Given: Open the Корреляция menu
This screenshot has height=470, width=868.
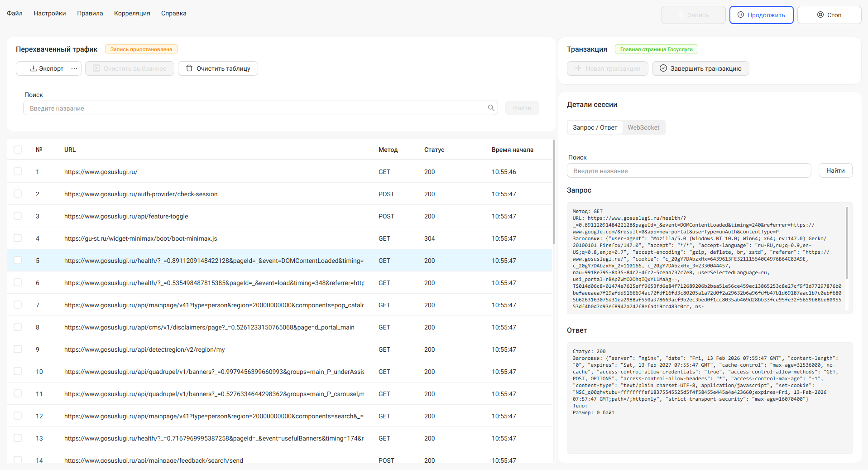Looking at the screenshot, I should [x=132, y=13].
